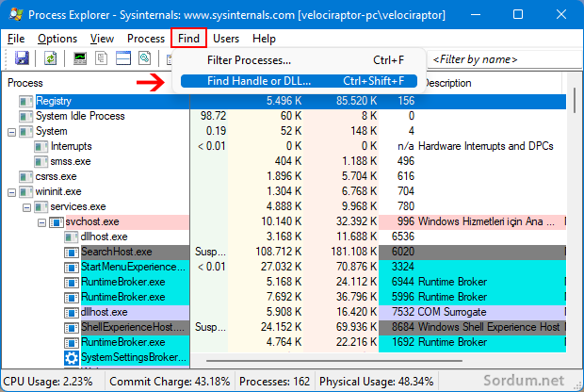This screenshot has width=584, height=392.
Task: Click the csrss.exe process icon
Action: [26, 176]
